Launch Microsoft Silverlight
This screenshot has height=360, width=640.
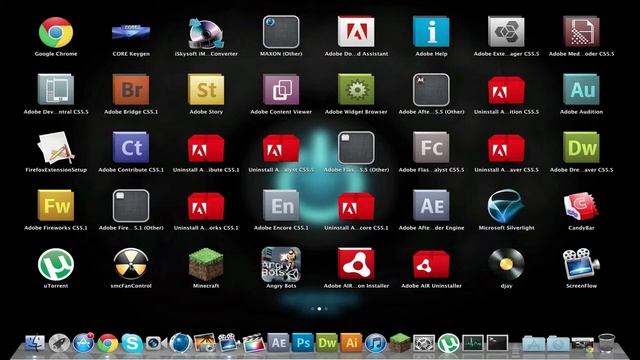506,206
